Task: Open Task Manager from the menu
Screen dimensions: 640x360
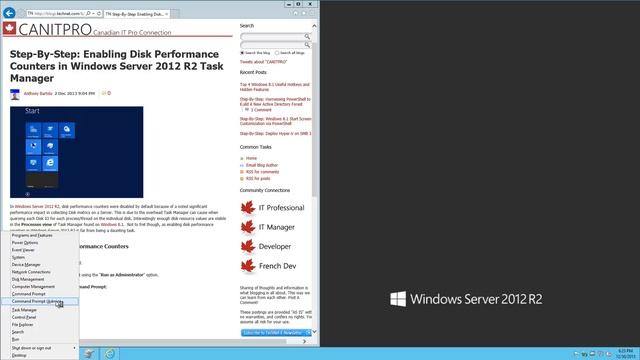Action: click(40, 310)
